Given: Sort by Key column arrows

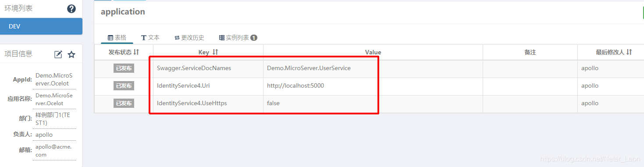Looking at the screenshot, I should (x=215, y=52).
